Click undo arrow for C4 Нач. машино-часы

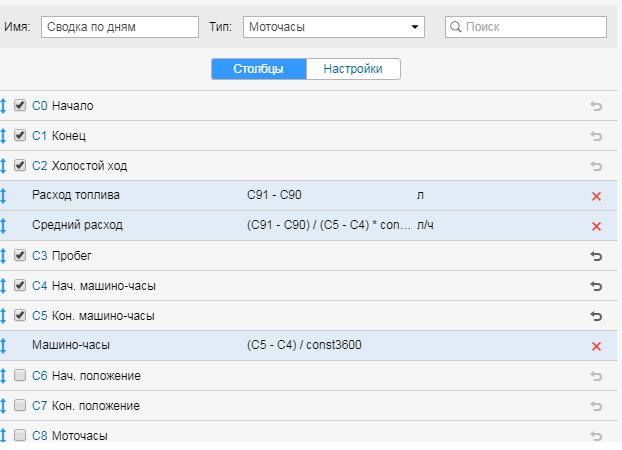(x=596, y=286)
